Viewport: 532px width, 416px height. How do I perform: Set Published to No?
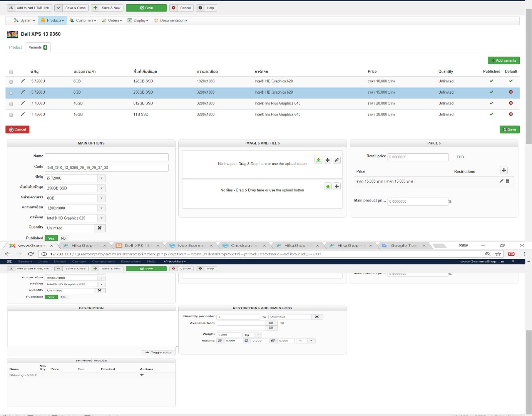pyautogui.click(x=63, y=238)
